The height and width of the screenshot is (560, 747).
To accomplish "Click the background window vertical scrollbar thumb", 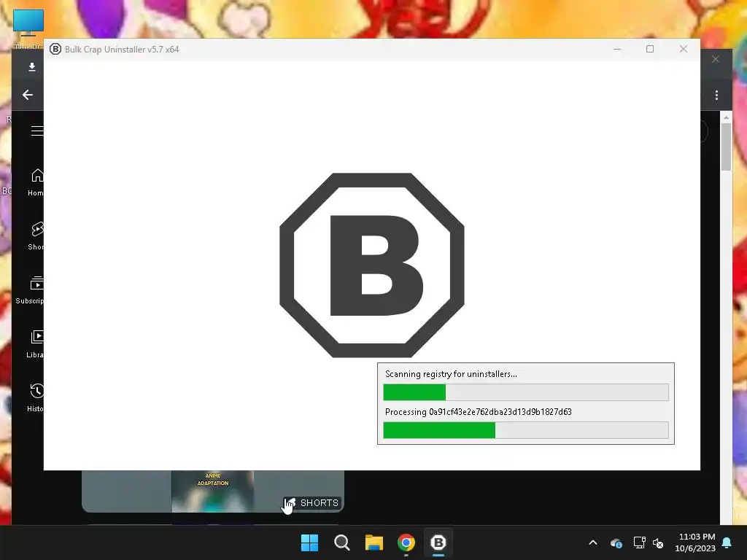I will click(726, 147).
